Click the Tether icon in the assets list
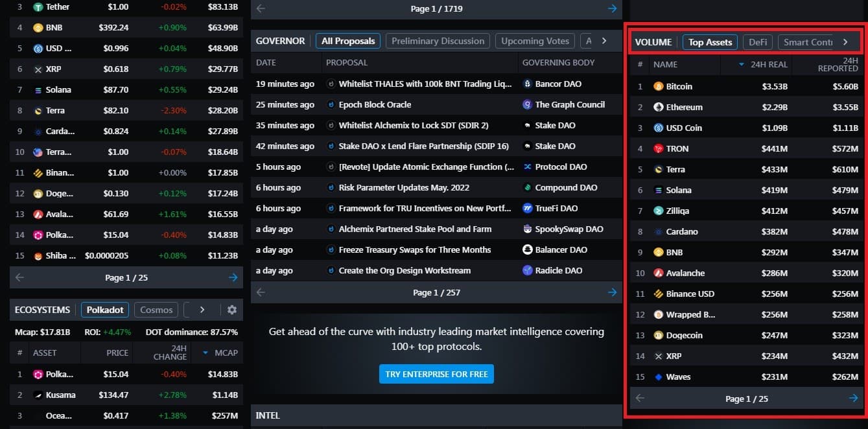868x429 pixels. pyautogui.click(x=38, y=7)
